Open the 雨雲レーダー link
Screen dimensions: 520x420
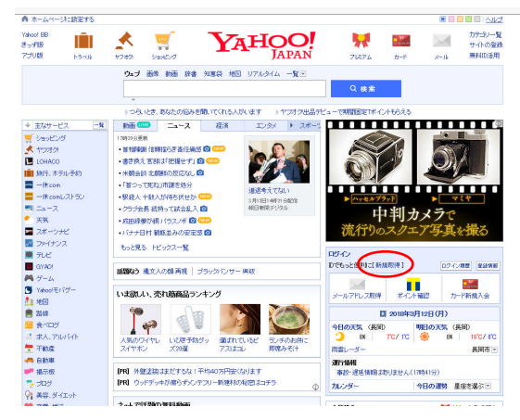pos(348,350)
